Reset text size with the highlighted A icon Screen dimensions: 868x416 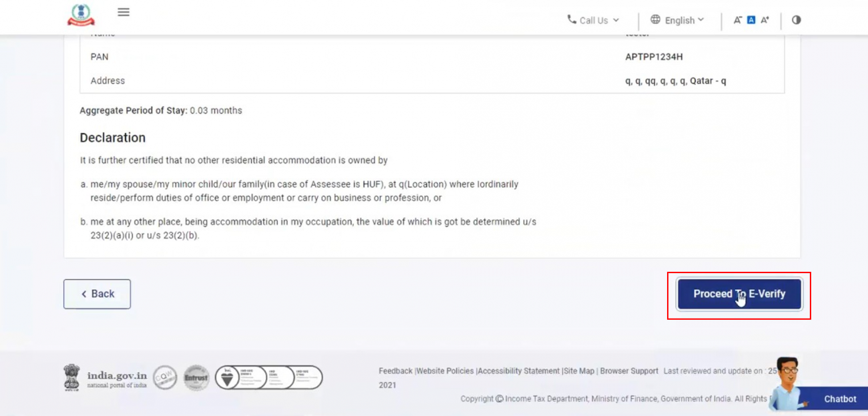tap(750, 19)
